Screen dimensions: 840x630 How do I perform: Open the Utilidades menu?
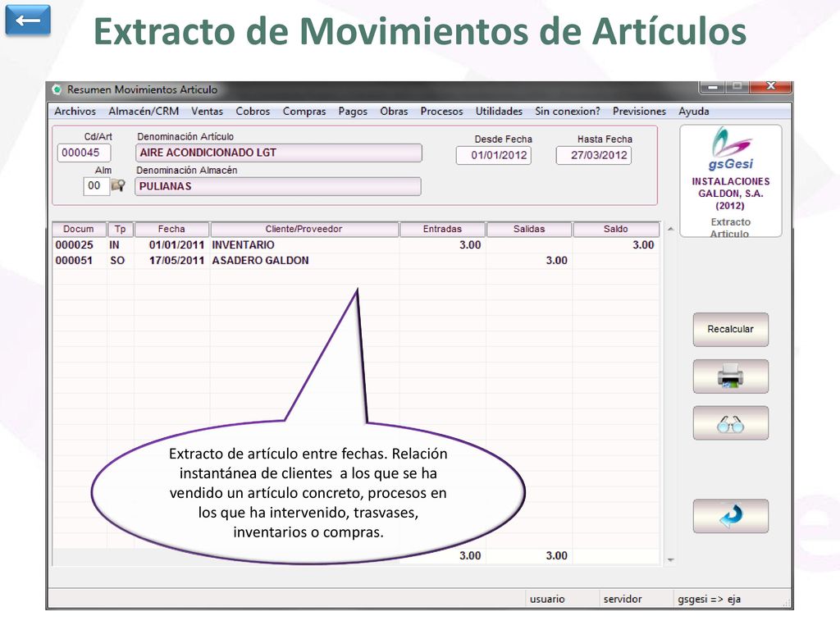point(499,112)
